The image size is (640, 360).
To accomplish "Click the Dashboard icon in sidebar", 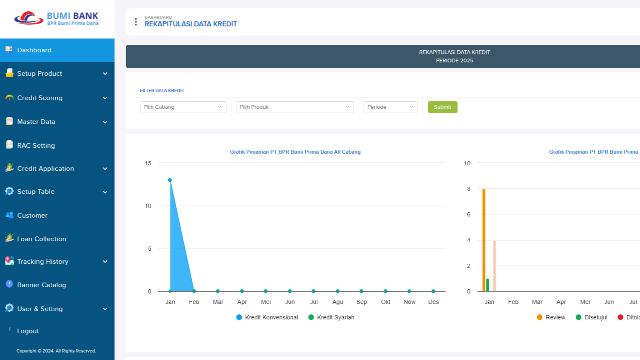I will [9, 50].
